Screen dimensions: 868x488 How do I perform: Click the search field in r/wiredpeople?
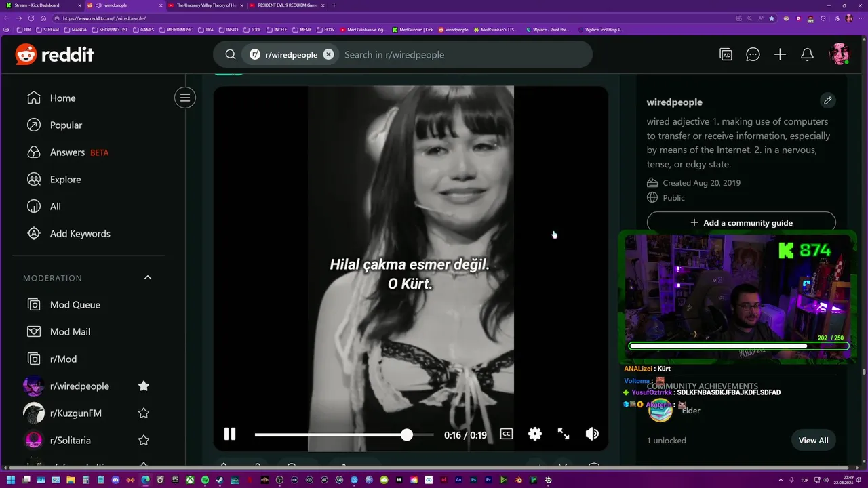point(461,54)
